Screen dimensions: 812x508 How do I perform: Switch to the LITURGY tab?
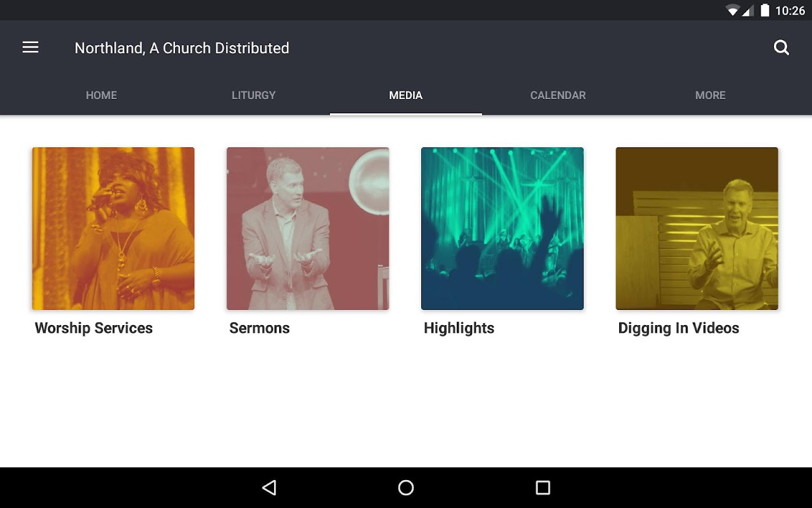[254, 95]
